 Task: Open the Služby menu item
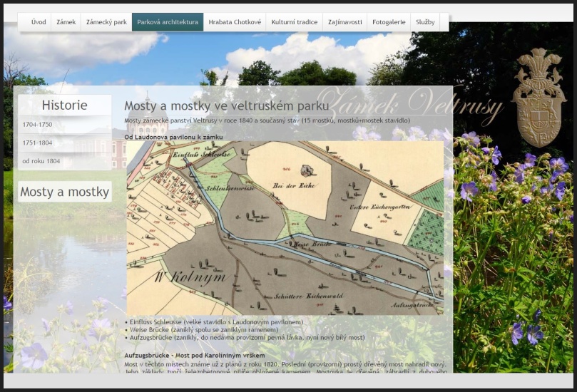425,22
